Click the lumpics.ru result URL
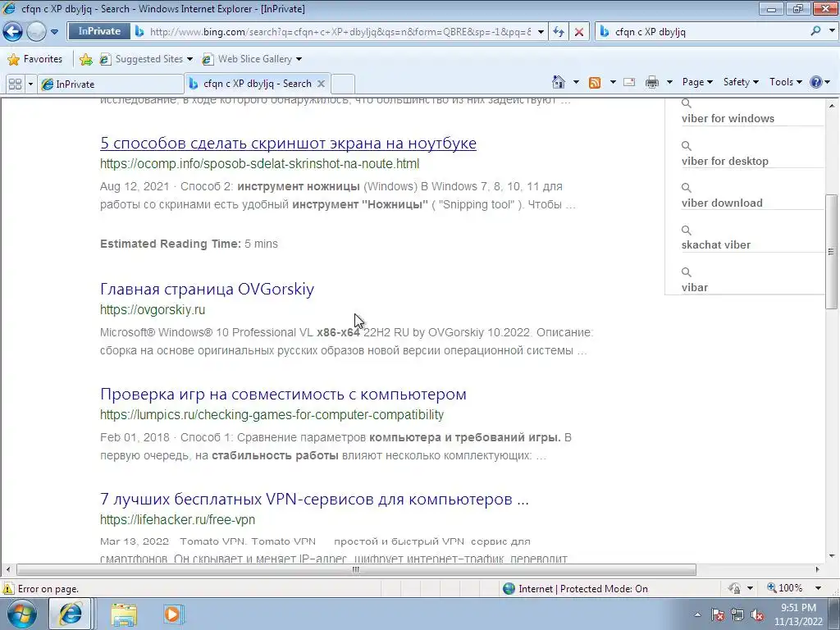Screen dimensions: 840x630 click(272, 414)
